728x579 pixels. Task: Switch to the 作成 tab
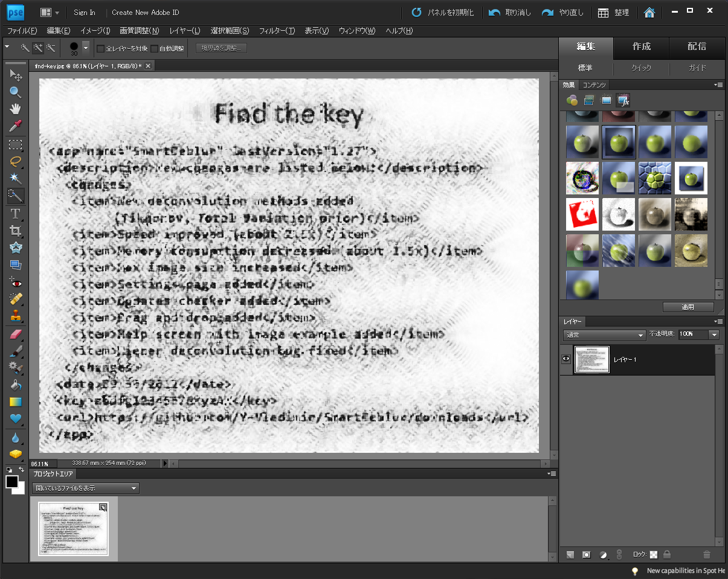click(x=642, y=47)
